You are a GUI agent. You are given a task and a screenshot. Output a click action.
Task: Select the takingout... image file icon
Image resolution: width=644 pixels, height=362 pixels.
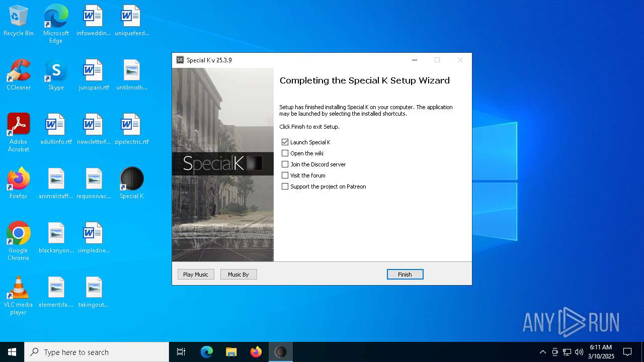[94, 293]
